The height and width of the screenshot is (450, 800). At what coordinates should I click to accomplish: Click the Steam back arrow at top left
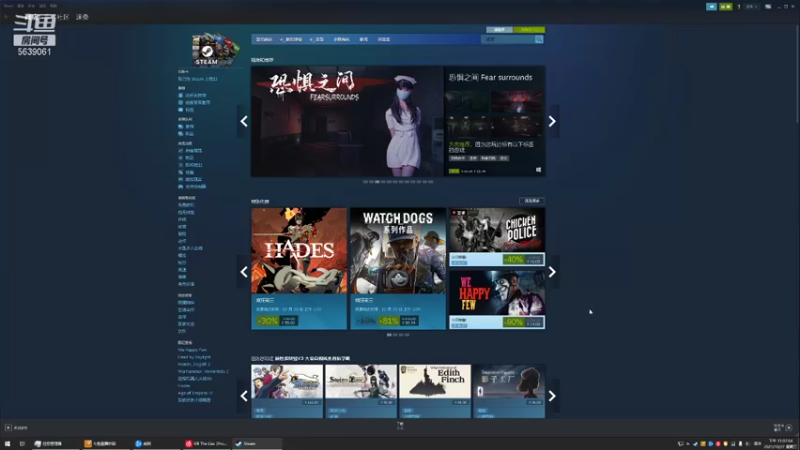(7, 17)
